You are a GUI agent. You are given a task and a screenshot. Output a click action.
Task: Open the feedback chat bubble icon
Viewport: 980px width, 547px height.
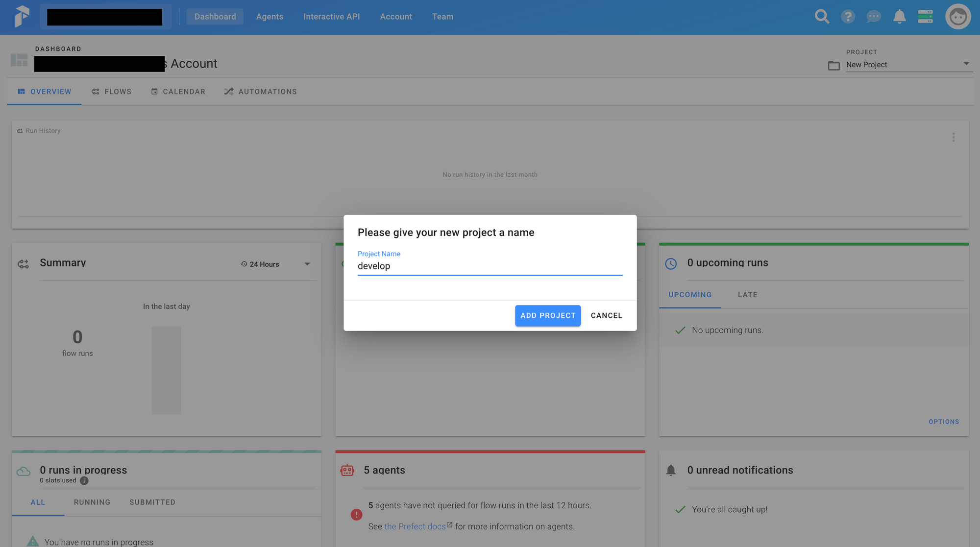tap(874, 16)
